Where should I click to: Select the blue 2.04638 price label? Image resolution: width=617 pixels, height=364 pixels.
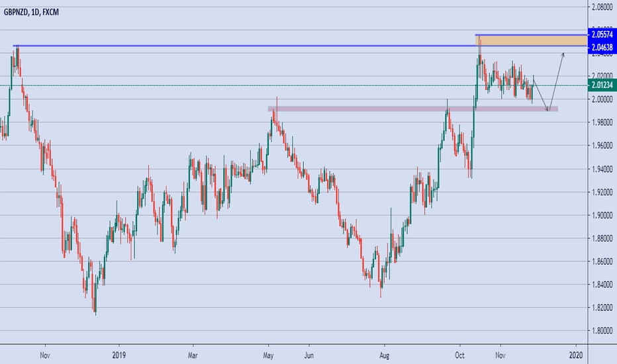[602, 46]
